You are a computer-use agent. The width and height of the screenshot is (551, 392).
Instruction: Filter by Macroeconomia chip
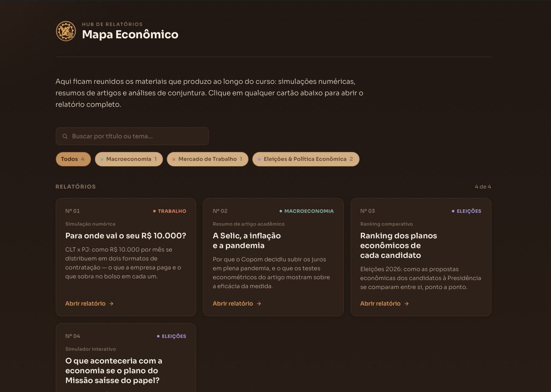pyautogui.click(x=129, y=159)
